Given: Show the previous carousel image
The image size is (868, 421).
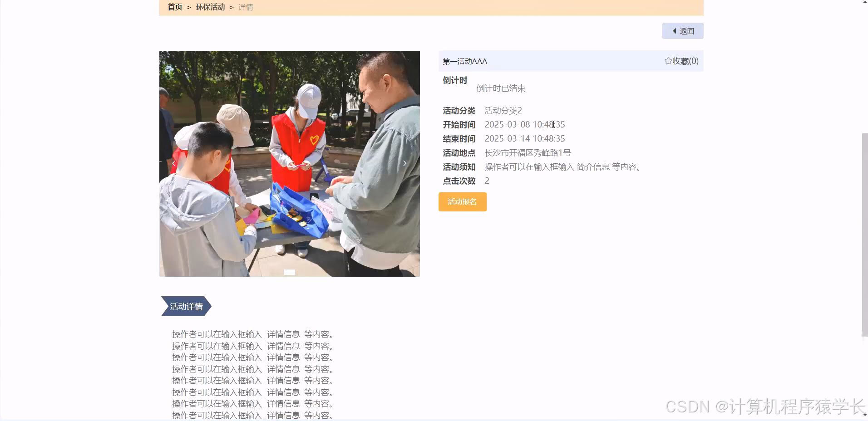Looking at the screenshot, I should point(174,163).
